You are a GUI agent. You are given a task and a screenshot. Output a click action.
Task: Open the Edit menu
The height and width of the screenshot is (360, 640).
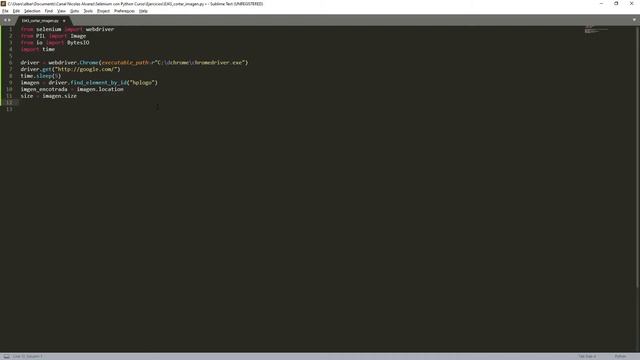pos(16,11)
